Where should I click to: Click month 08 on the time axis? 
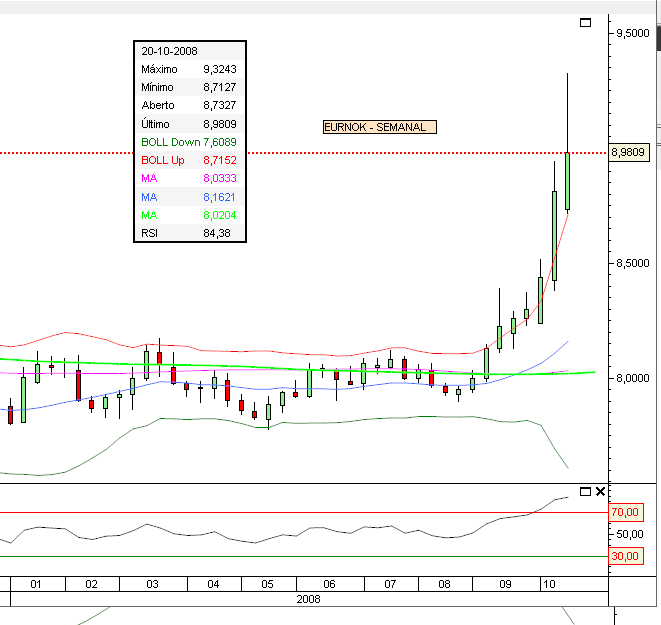click(445, 584)
